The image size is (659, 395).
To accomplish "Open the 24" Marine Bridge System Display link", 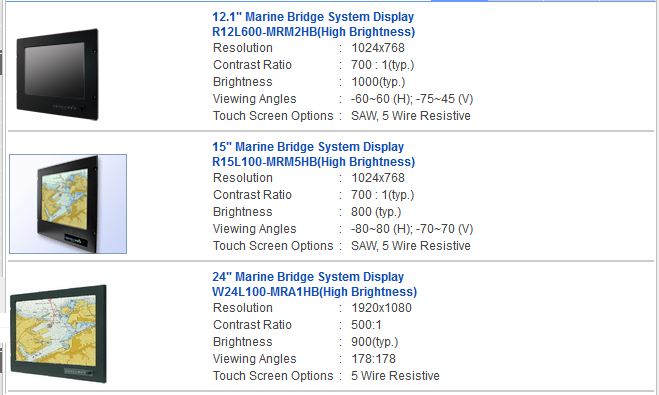I will click(308, 276).
